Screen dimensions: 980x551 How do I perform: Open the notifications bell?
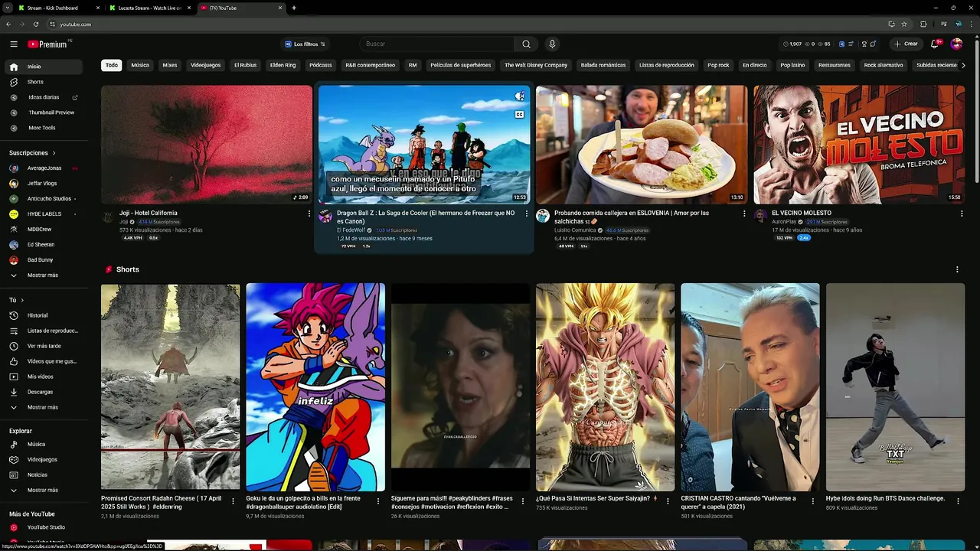click(935, 44)
